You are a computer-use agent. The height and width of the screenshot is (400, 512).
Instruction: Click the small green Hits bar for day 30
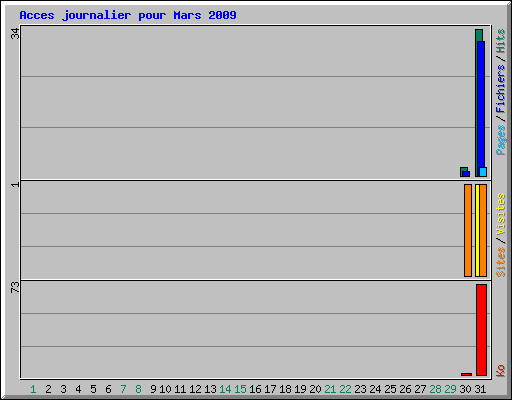463,169
